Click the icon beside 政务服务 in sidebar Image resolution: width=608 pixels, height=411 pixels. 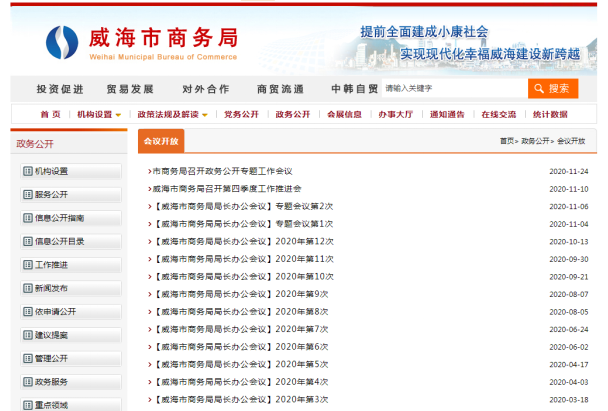tap(27, 382)
